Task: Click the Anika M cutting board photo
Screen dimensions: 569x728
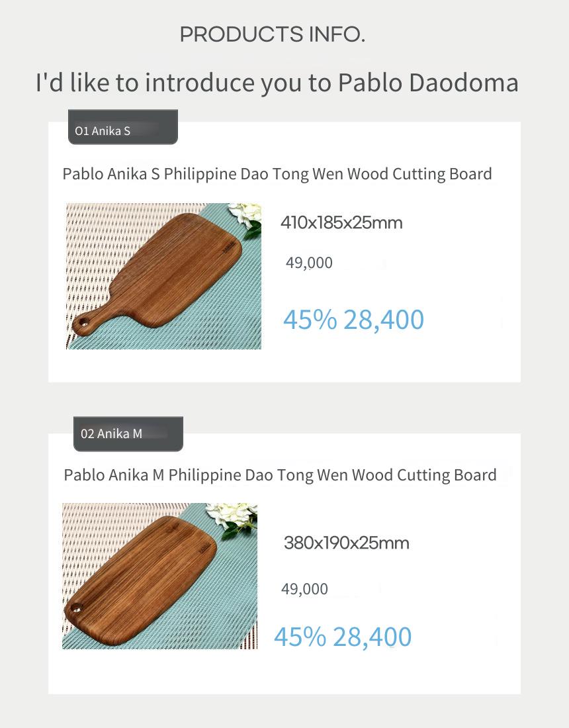Action: click(x=159, y=576)
